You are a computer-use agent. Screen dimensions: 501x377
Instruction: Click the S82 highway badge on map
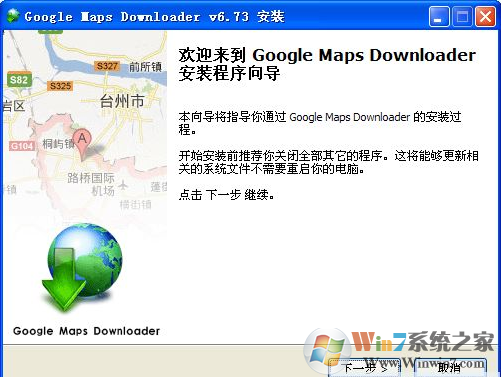pyautogui.click(x=19, y=80)
